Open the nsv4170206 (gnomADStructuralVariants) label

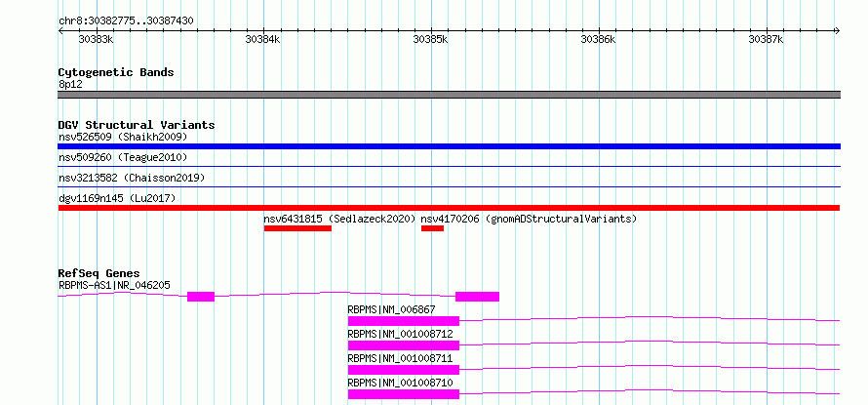[x=529, y=219]
